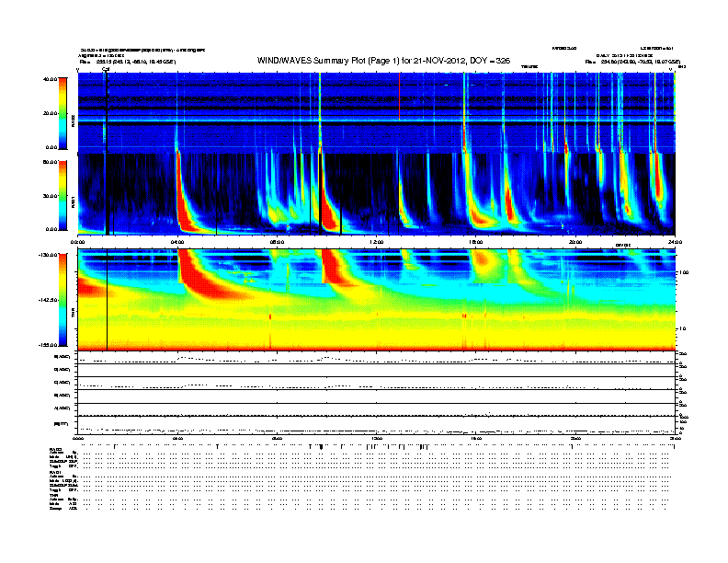Click the 24:00 tick label under the RAD1 spectrogram

675,242
